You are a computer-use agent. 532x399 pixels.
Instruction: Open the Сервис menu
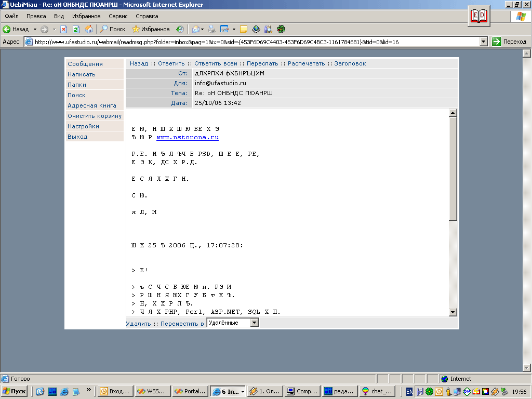point(117,16)
